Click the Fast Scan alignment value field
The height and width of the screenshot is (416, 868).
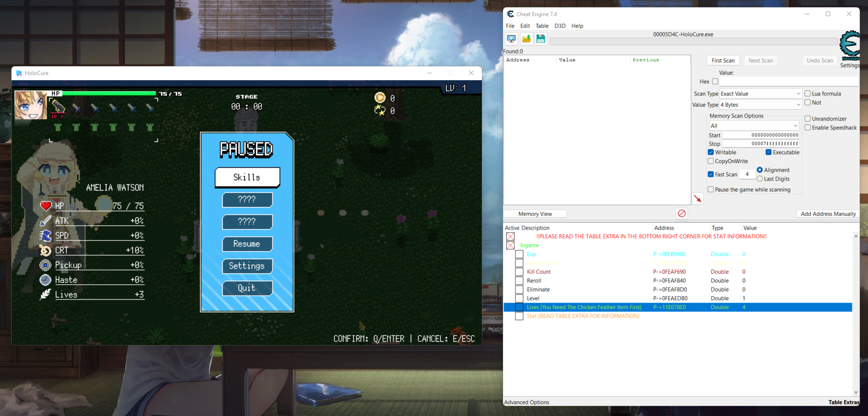[x=747, y=174]
